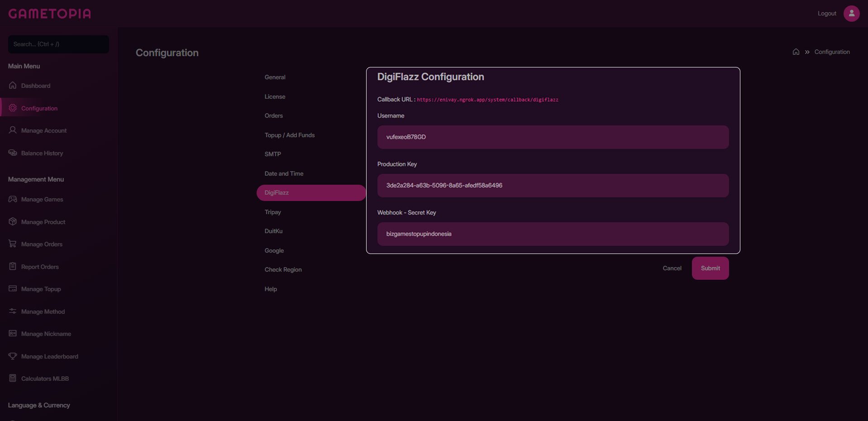Submit the DigiFlazz configuration
This screenshot has height=421, width=868.
pos(710,268)
